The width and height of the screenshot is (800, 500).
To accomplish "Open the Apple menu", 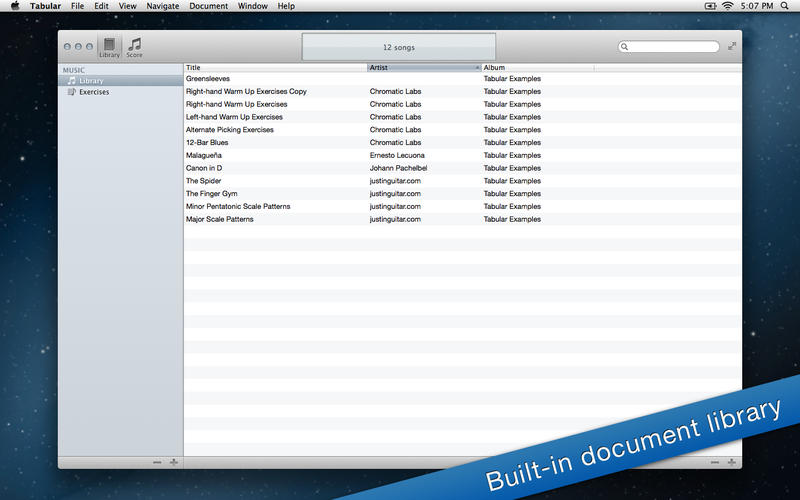I will [x=14, y=6].
